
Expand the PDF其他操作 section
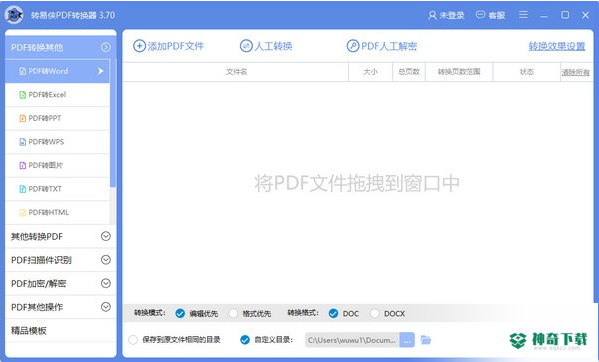106,307
